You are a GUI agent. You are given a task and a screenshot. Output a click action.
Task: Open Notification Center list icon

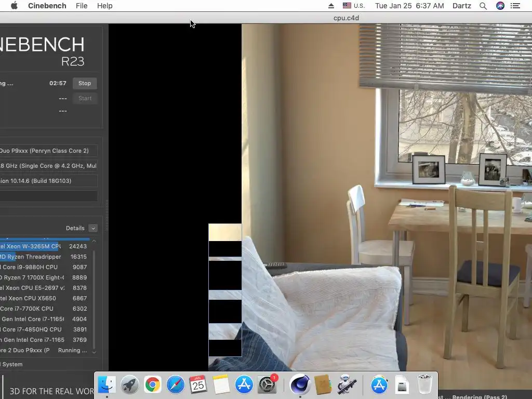(515, 6)
